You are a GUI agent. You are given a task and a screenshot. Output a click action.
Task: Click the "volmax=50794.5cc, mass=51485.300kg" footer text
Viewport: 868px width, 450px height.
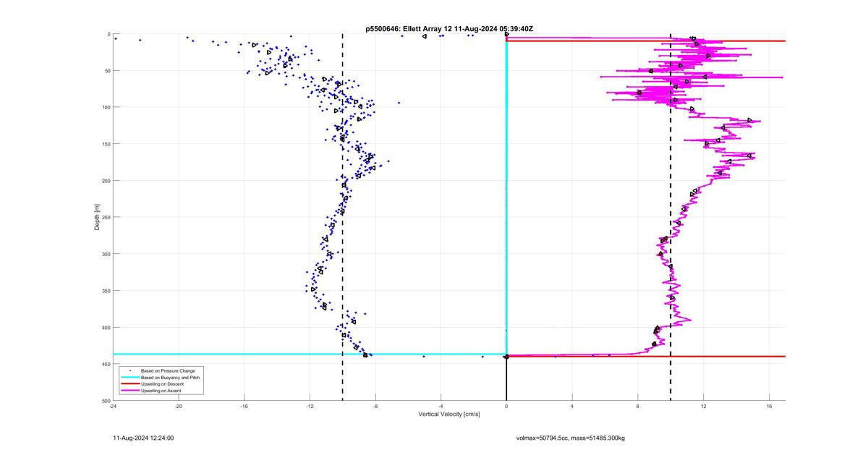pos(571,438)
